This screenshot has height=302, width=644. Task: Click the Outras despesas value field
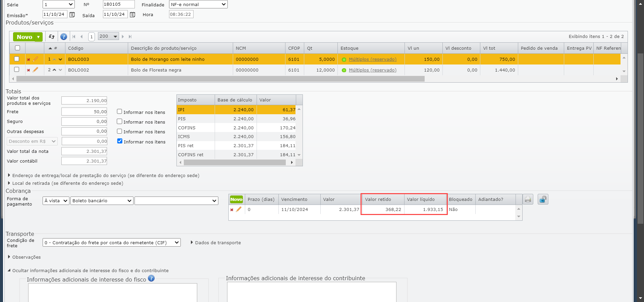[84, 131]
